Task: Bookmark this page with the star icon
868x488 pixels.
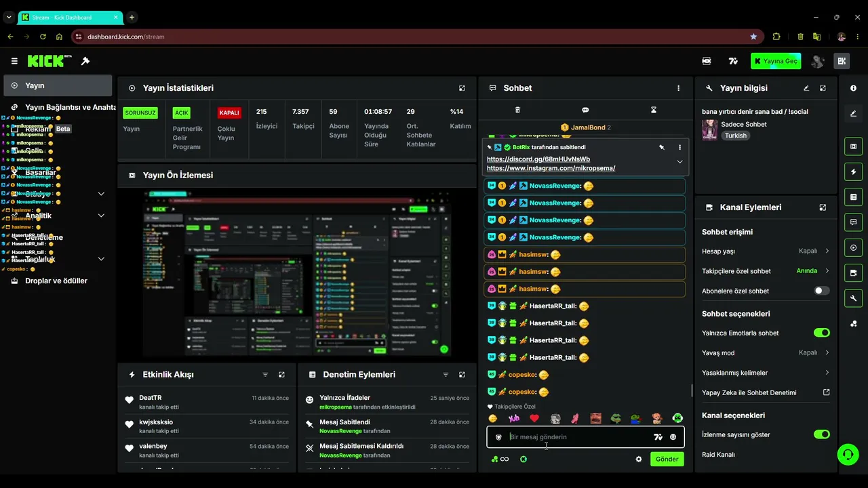Action: pos(753,37)
